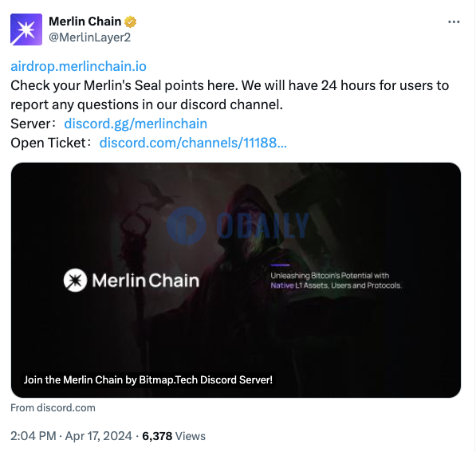The image size is (476, 452).
Task: Click the Merlin Chain logo in the card
Action: click(x=132, y=280)
